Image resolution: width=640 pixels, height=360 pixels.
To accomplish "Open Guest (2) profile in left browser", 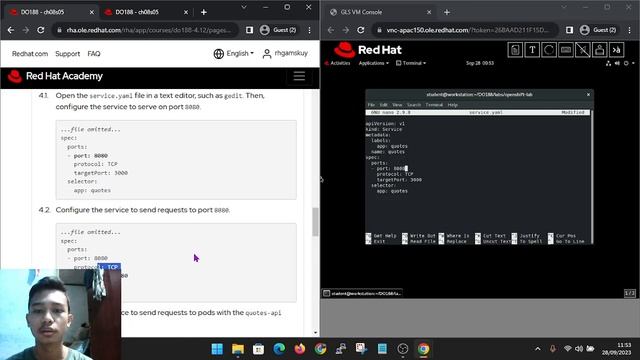I will pos(278,30).
